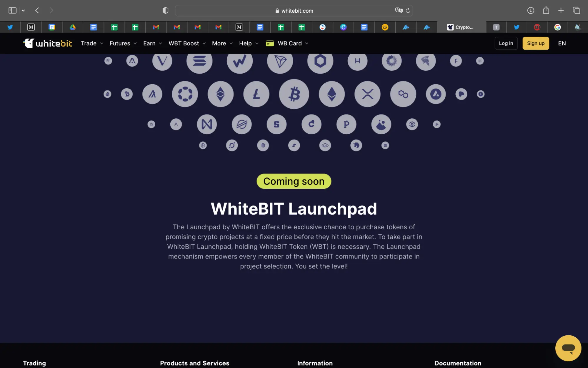
Task: Open the WB Card dropdown
Action: coord(287,43)
